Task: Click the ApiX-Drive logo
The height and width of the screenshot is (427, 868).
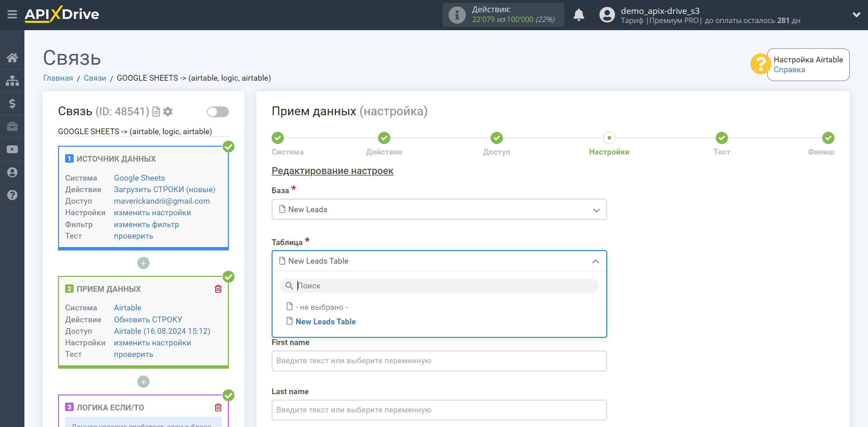Action: pos(62,14)
